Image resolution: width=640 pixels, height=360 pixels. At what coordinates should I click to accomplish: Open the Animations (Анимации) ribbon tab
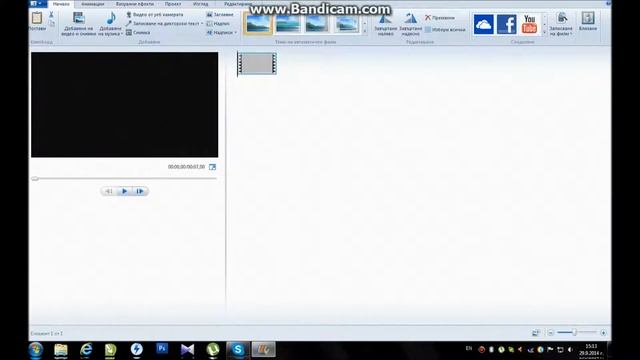click(x=93, y=4)
